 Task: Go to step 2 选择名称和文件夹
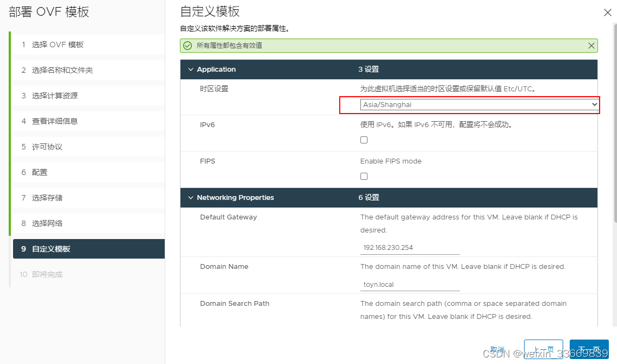[x=89, y=70]
